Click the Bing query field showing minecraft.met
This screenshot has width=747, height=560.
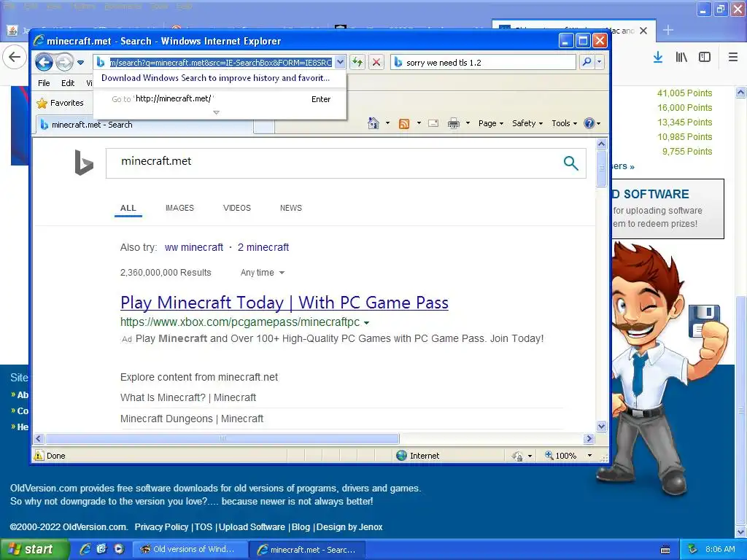coord(333,163)
